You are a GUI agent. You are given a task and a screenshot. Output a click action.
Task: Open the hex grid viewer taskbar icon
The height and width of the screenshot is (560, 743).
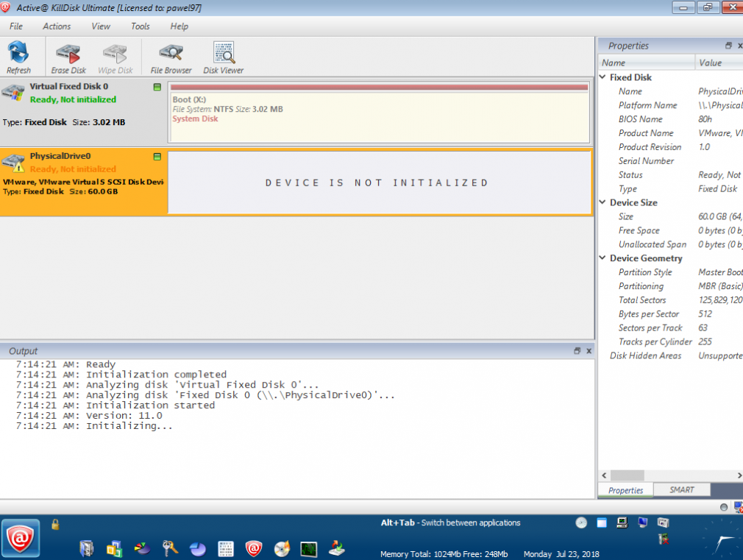tap(226, 549)
